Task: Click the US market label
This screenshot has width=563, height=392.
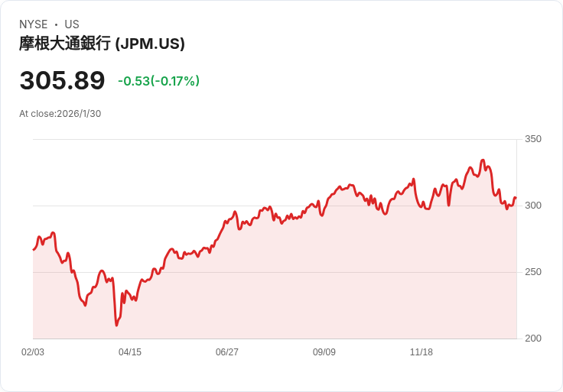Action: pos(72,24)
